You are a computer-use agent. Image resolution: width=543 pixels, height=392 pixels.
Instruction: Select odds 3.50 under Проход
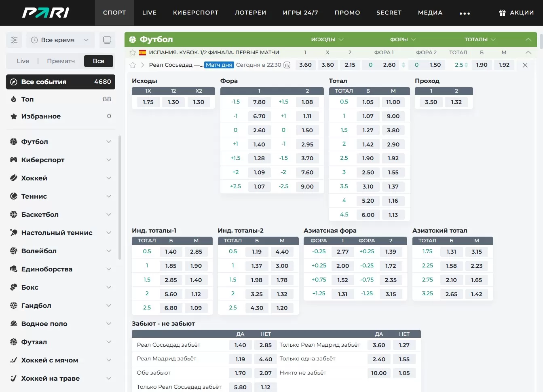pyautogui.click(x=431, y=102)
